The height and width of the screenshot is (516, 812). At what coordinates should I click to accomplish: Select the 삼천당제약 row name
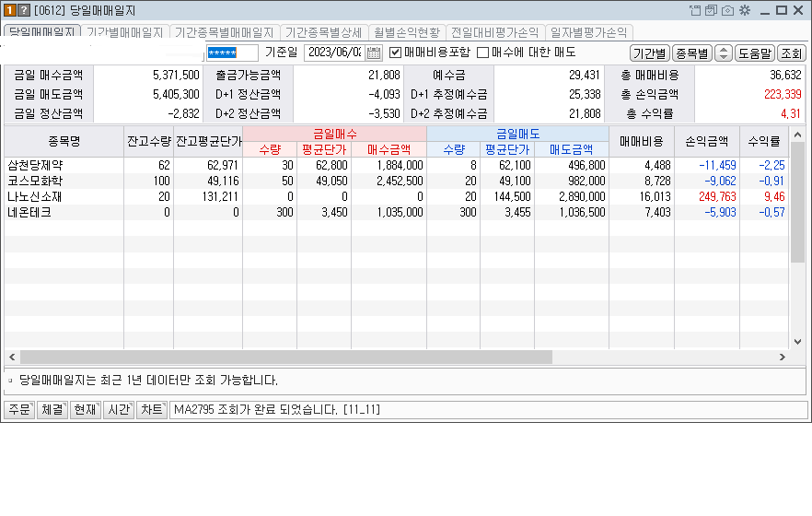point(35,165)
